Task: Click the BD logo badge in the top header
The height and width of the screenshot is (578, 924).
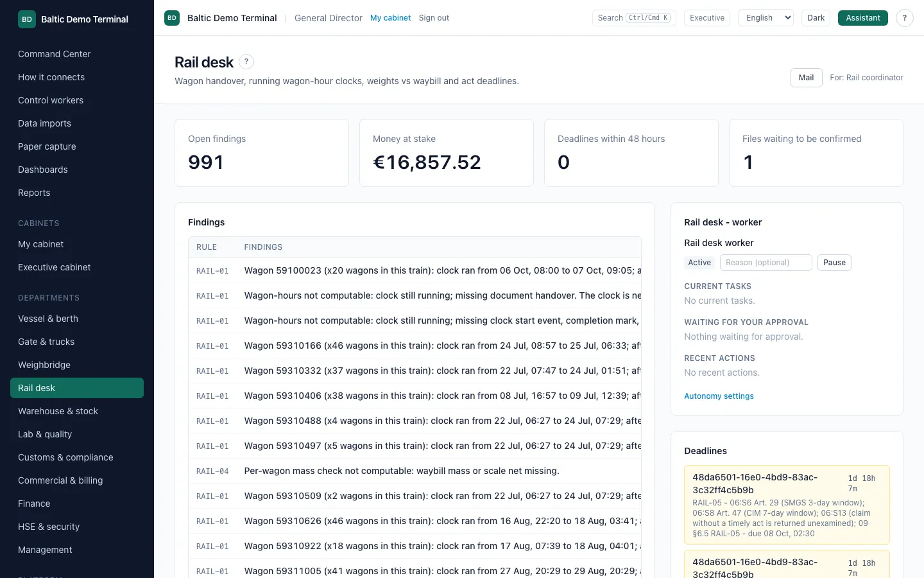Action: click(x=172, y=18)
